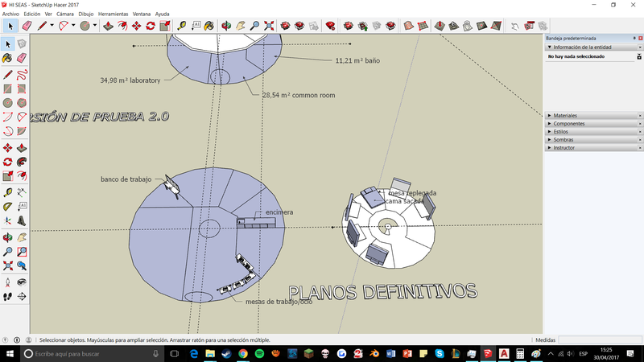Open the line tool dropdown arrow in the top toolbar
The height and width of the screenshot is (362, 644).
tap(51, 26)
